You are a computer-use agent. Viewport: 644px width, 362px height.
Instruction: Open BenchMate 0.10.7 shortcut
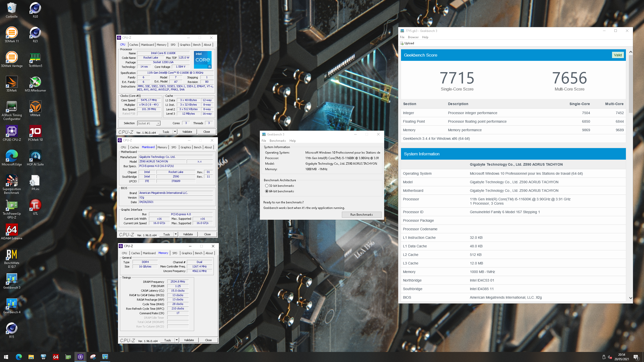tap(12, 258)
